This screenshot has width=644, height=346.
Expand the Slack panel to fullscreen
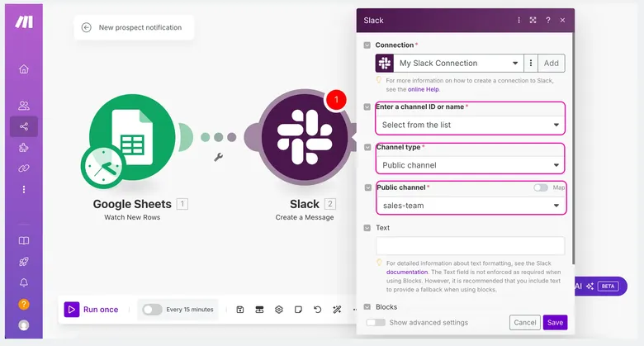point(533,20)
